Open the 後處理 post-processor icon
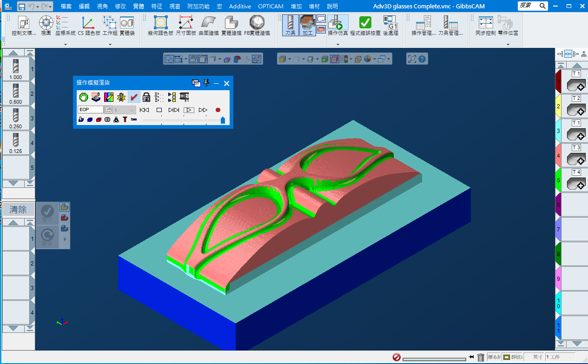 click(390, 25)
